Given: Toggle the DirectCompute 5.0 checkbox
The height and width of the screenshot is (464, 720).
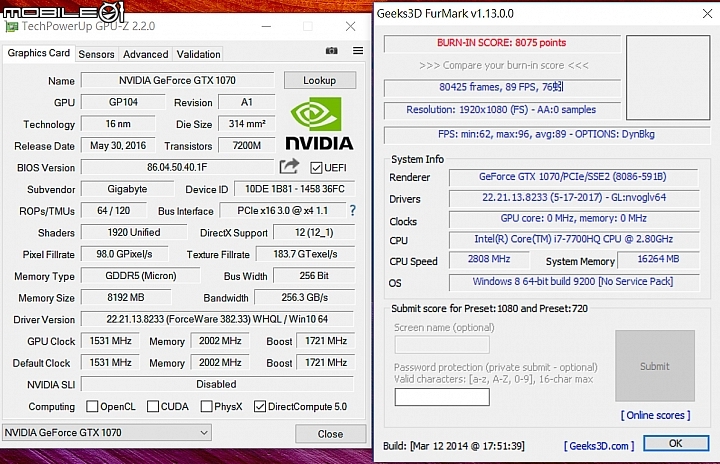Looking at the screenshot, I should click(260, 406).
